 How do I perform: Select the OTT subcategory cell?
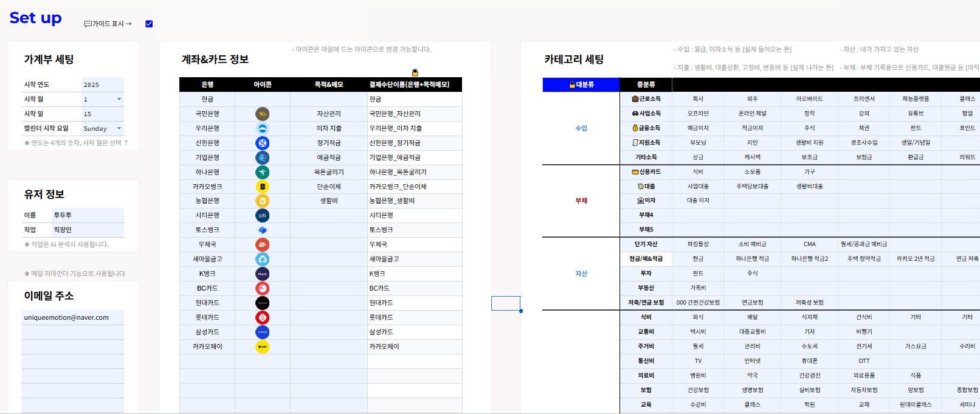864,361
